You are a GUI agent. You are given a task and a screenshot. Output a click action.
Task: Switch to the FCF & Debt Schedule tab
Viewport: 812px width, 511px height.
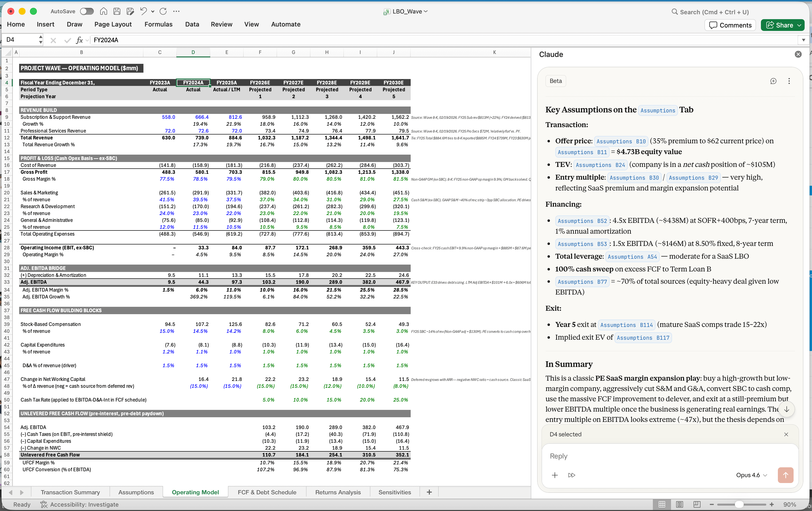coord(267,492)
